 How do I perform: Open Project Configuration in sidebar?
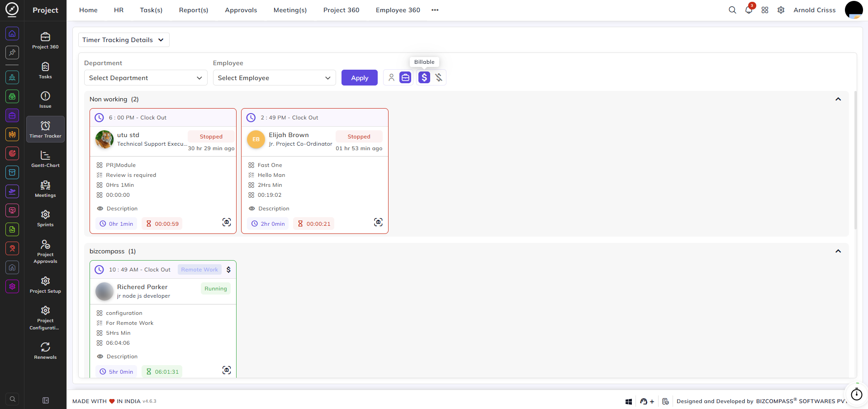[45, 318]
